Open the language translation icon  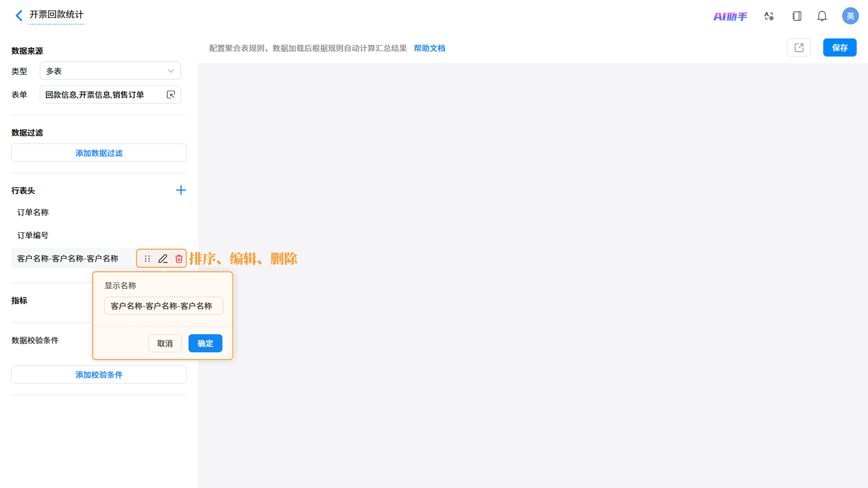point(769,16)
